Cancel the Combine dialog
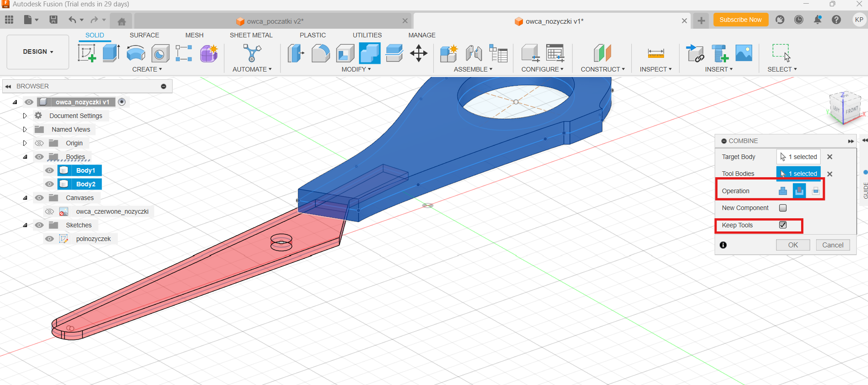 (832, 245)
